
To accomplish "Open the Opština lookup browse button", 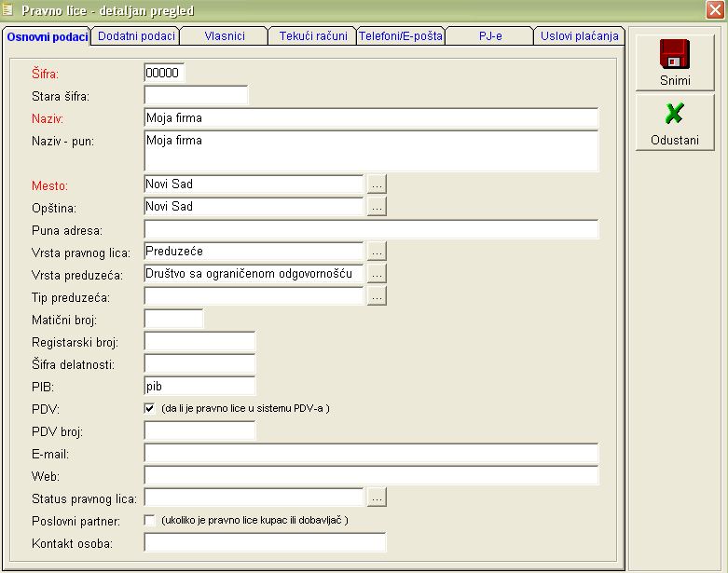I will click(x=377, y=207).
